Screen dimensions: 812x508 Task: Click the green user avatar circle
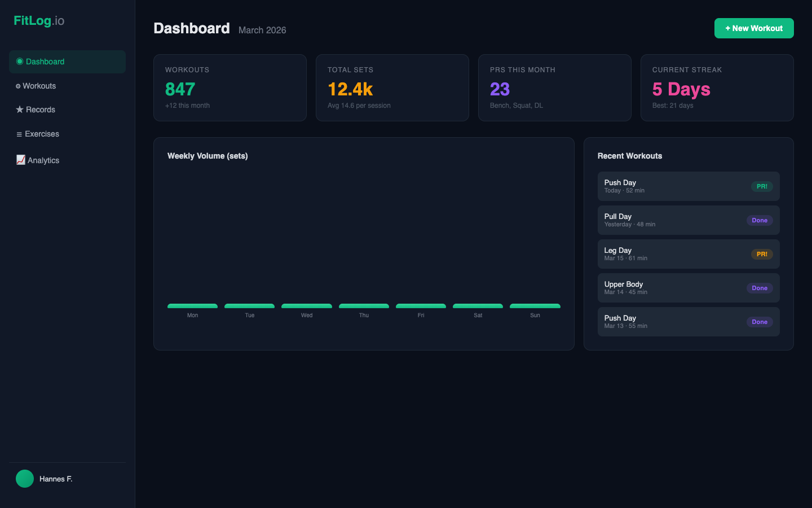(25, 479)
